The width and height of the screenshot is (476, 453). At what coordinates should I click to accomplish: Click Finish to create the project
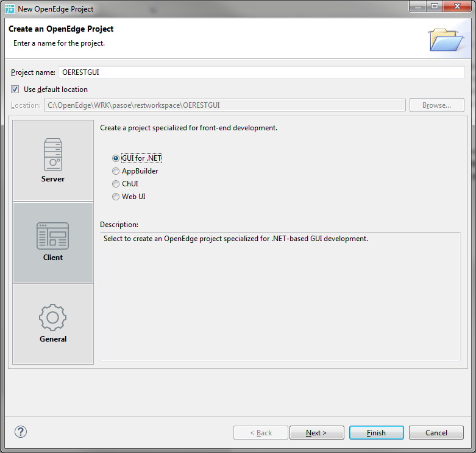pyautogui.click(x=377, y=433)
